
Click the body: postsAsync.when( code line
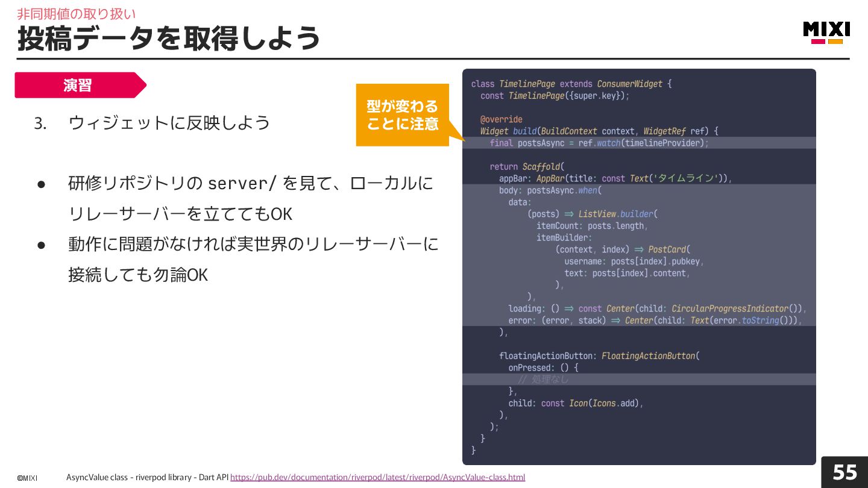click(x=550, y=190)
